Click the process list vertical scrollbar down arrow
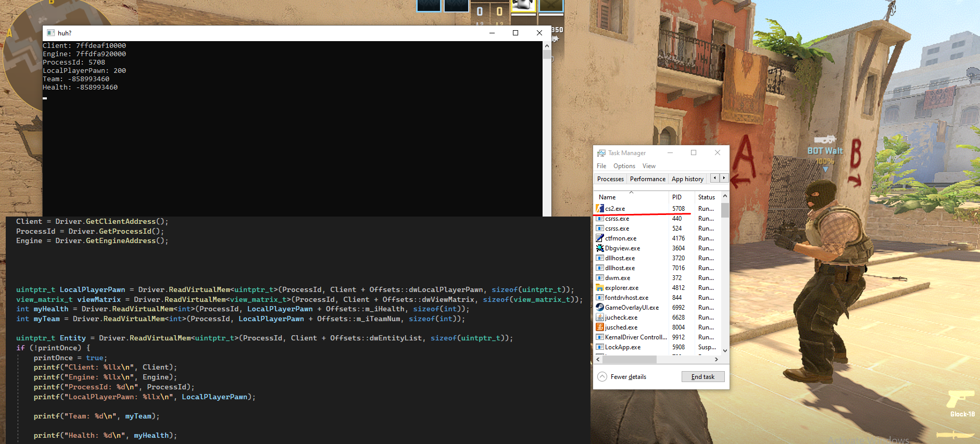980x444 pixels. point(725,351)
